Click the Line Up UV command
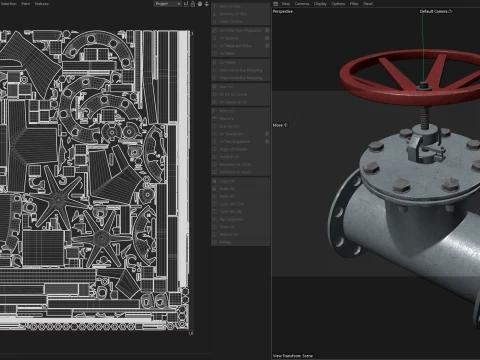Image resolution: width=480 pixels, height=360 pixels. [x=240, y=126]
